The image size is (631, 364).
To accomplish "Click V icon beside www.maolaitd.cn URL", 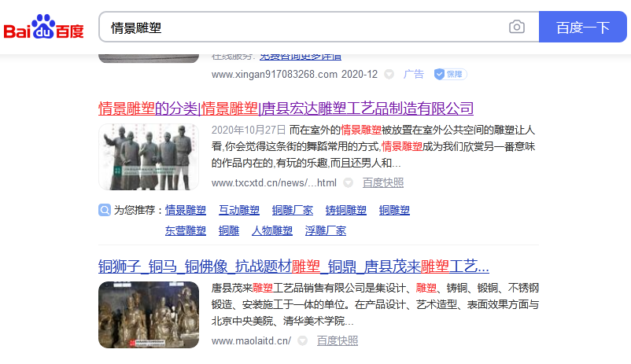I will 303,341.
